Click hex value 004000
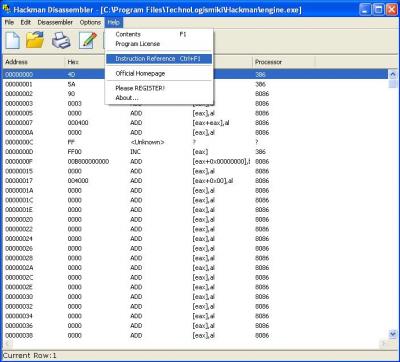The image size is (400, 362). [x=78, y=181]
